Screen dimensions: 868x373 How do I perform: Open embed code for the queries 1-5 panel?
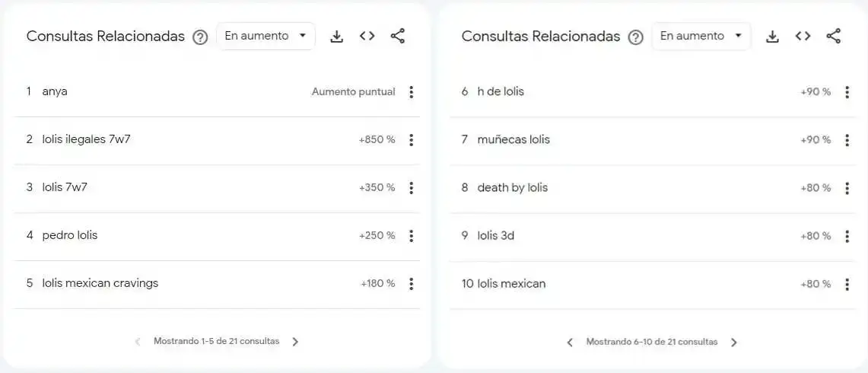(367, 36)
